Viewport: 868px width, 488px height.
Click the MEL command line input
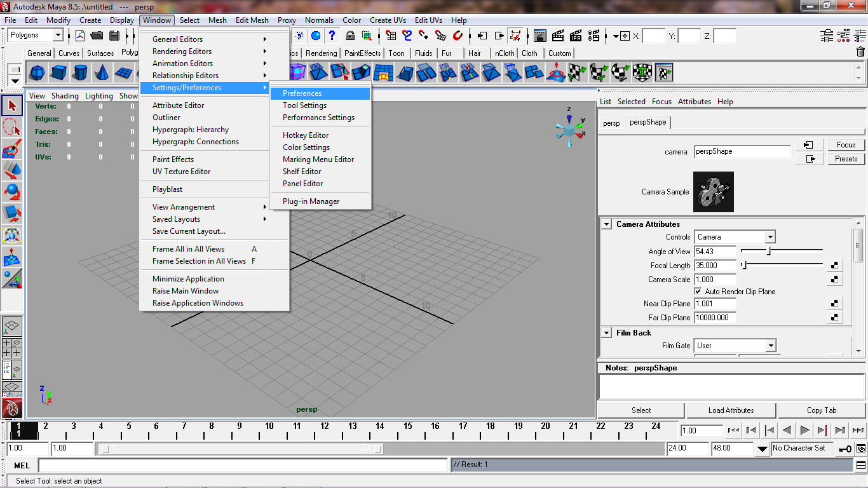point(243,465)
